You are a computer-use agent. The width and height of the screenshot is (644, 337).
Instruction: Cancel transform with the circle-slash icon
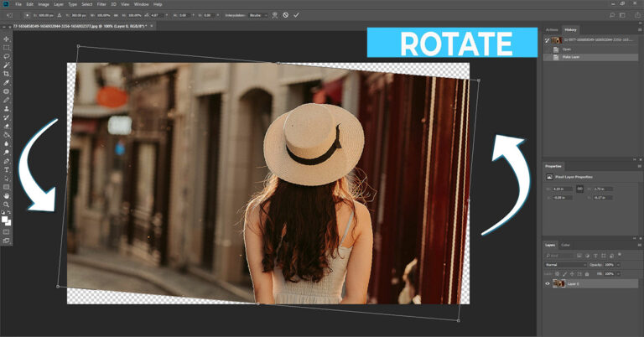point(285,14)
